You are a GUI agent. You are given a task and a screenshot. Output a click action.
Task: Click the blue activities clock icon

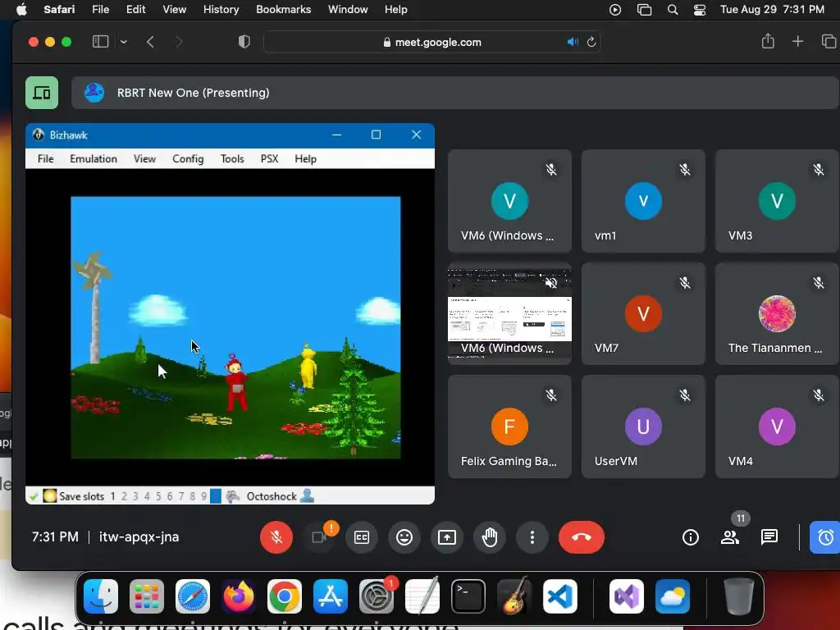coord(825,536)
